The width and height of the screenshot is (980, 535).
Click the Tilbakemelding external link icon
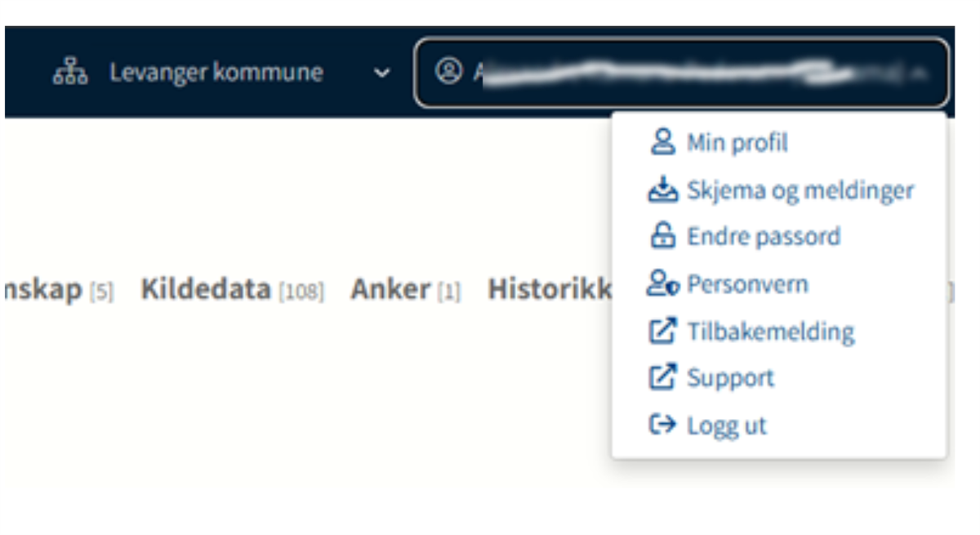pyautogui.click(x=662, y=332)
